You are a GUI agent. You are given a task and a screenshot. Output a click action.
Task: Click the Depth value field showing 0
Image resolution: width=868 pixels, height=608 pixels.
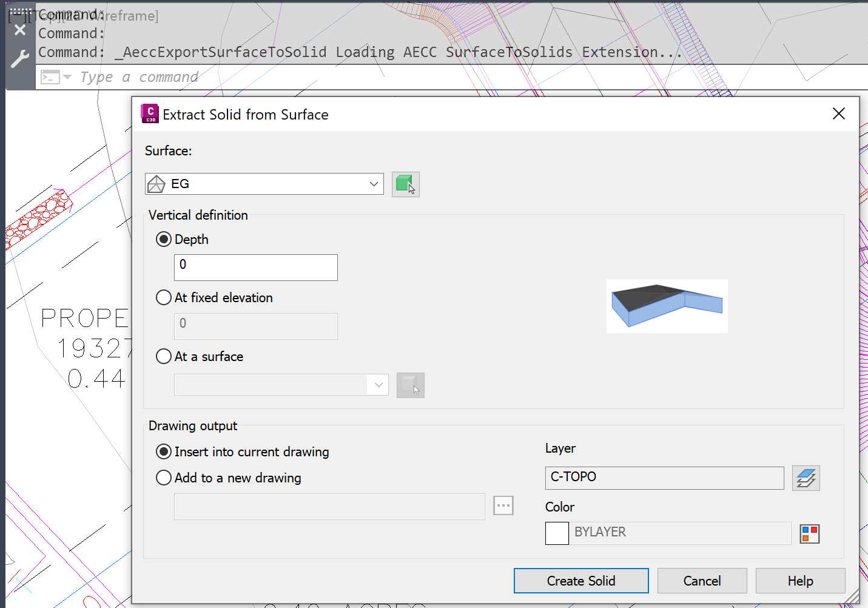[x=255, y=267]
